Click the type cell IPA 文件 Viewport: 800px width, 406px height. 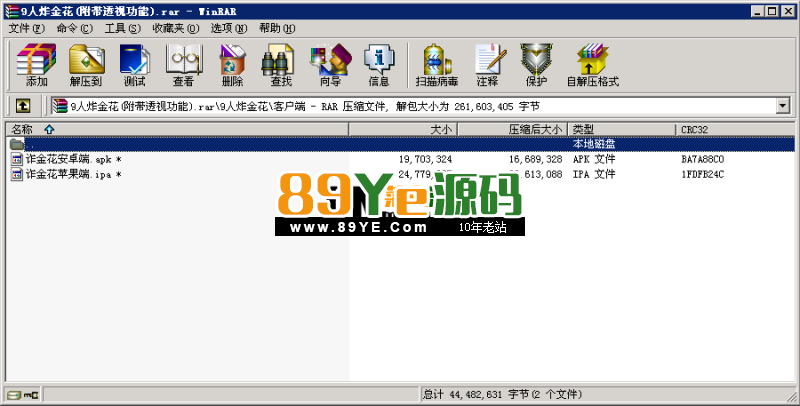pos(594,174)
